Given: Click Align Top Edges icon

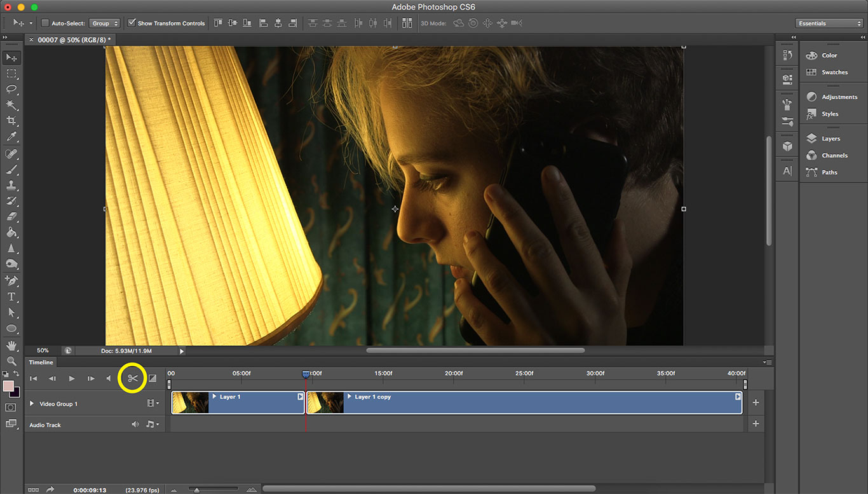Looking at the screenshot, I should click(218, 23).
